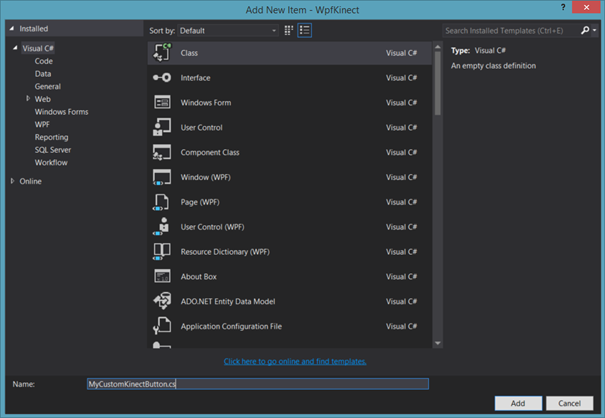
Task: Switch to list details view
Action: click(305, 31)
